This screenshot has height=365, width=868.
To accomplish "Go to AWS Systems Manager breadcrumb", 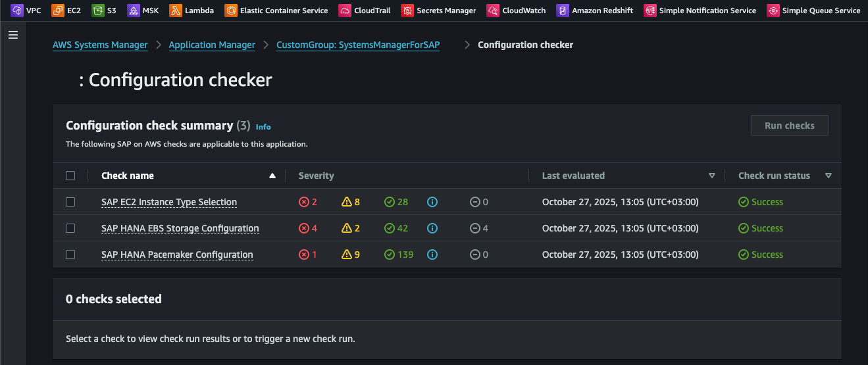I will pos(100,45).
